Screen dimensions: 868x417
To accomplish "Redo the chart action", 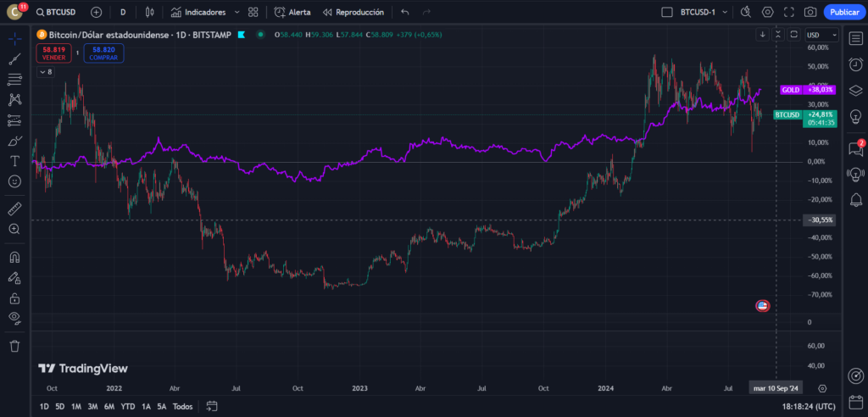I will point(427,12).
